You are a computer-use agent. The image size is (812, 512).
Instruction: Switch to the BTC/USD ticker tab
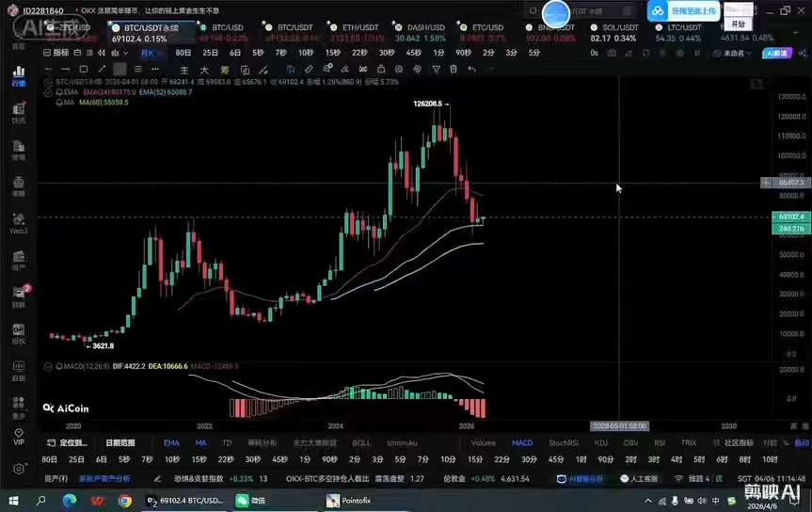[x=223, y=32]
